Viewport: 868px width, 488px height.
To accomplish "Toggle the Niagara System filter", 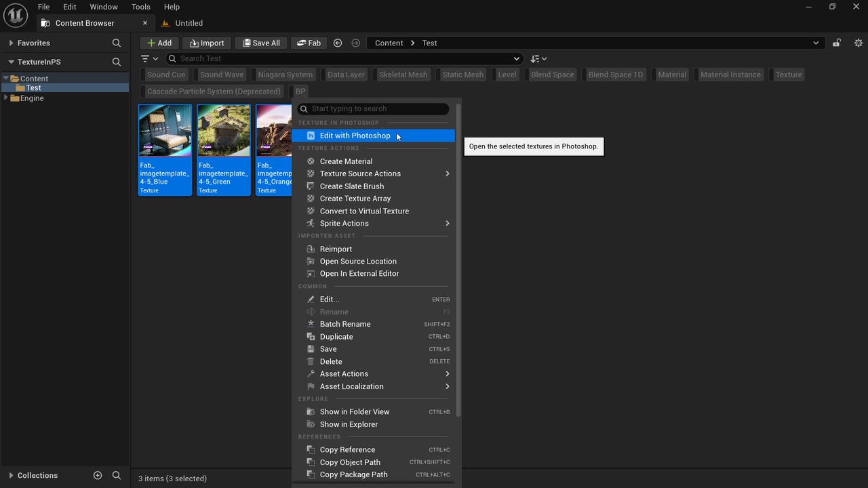I will [x=283, y=75].
